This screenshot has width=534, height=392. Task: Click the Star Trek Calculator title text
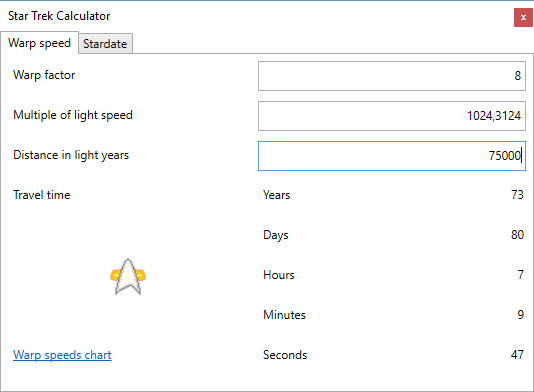click(59, 16)
